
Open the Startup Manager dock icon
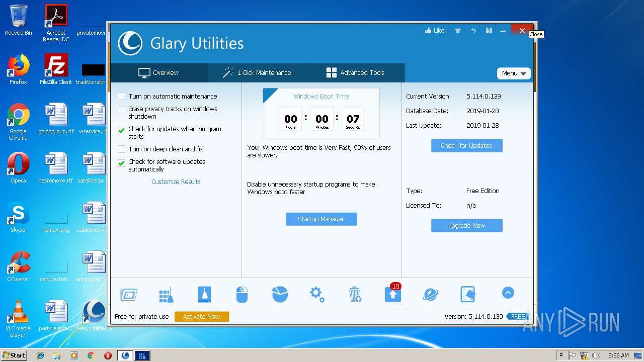[x=129, y=295]
